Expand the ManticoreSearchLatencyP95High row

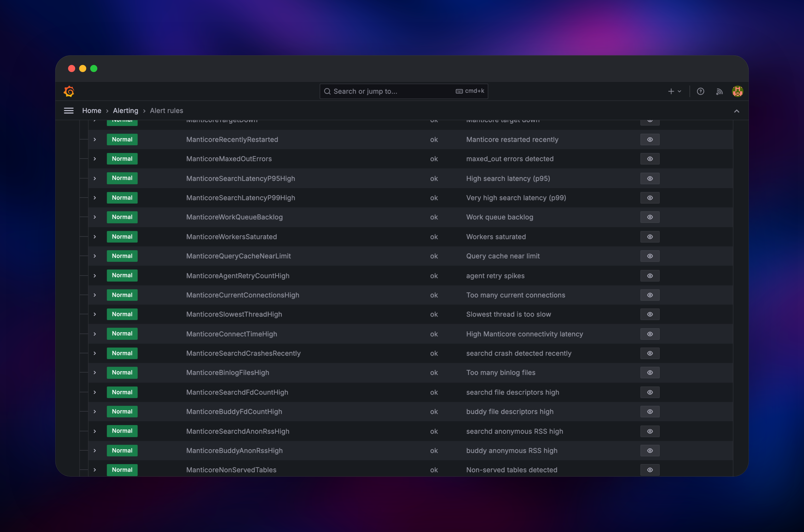coord(95,178)
